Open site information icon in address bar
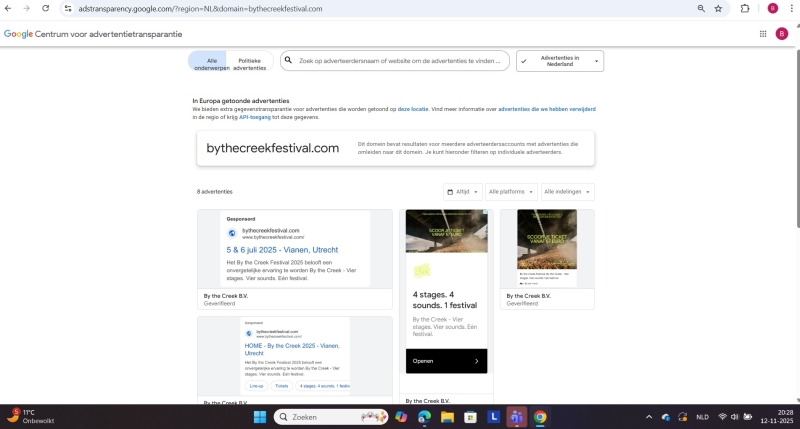Image resolution: width=800 pixels, height=429 pixels. [x=68, y=9]
